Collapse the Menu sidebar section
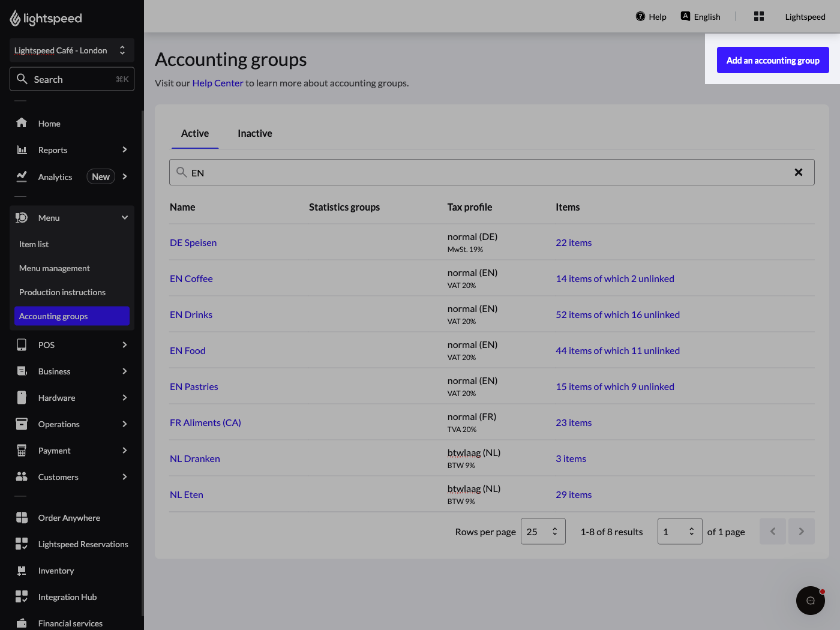This screenshot has height=630, width=840. click(124, 217)
